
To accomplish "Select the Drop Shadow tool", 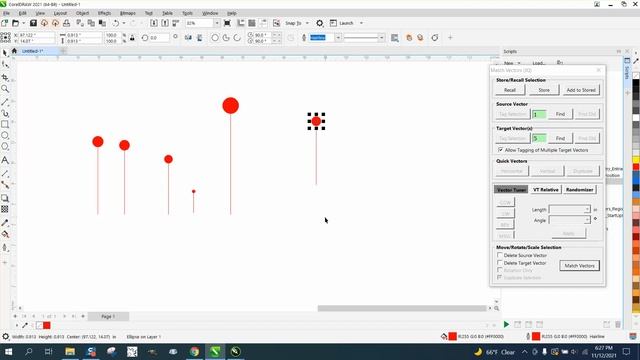I will coord(5,198).
